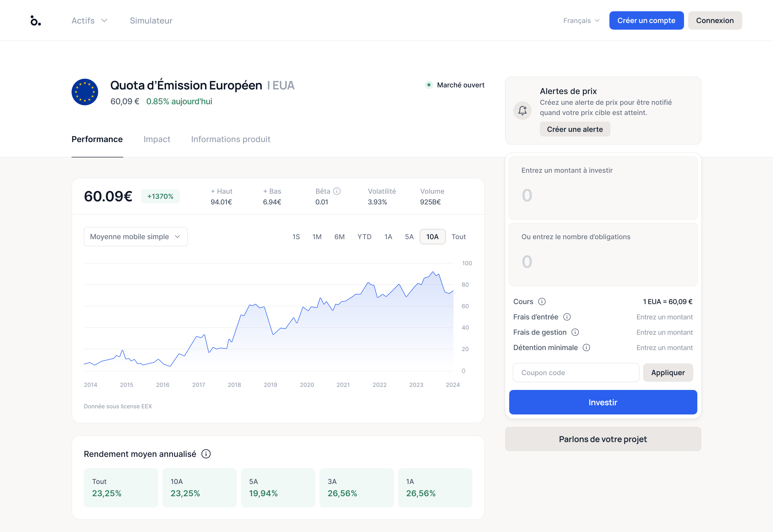Click the info icon beside Frais d'entrée
773x532 pixels.
[x=567, y=317]
